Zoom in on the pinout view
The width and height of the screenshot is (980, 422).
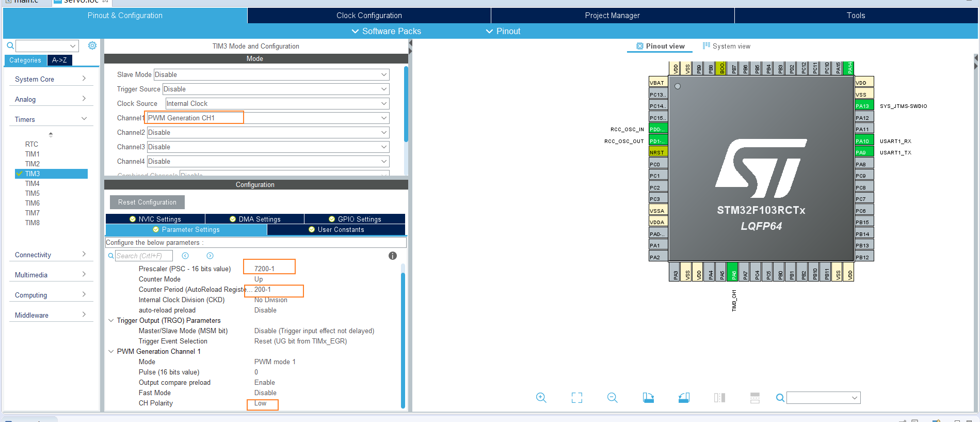(x=541, y=398)
